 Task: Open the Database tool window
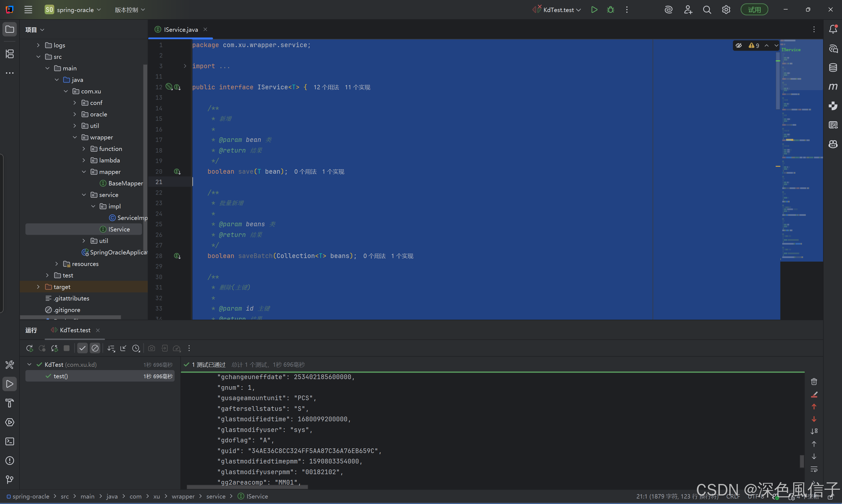pyautogui.click(x=833, y=67)
